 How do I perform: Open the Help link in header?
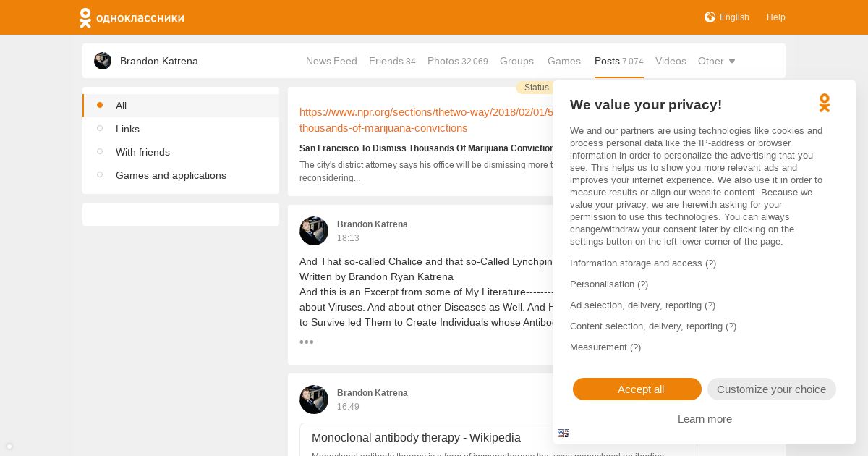(775, 17)
